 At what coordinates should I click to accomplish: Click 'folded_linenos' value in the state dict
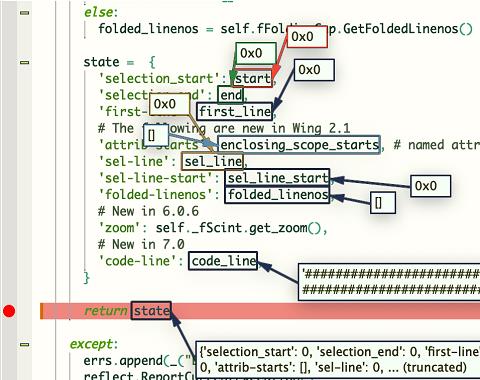tap(277, 195)
